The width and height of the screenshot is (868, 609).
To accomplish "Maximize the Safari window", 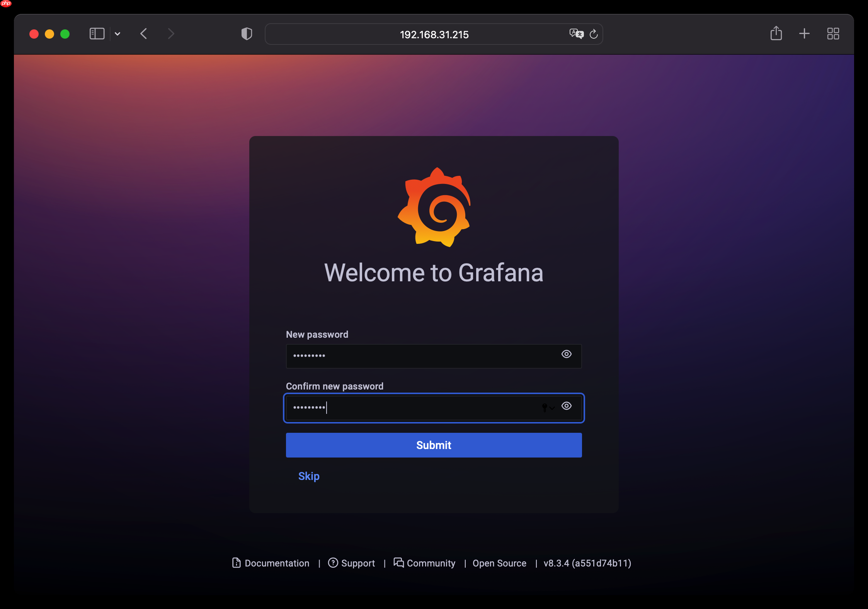I will (x=65, y=34).
